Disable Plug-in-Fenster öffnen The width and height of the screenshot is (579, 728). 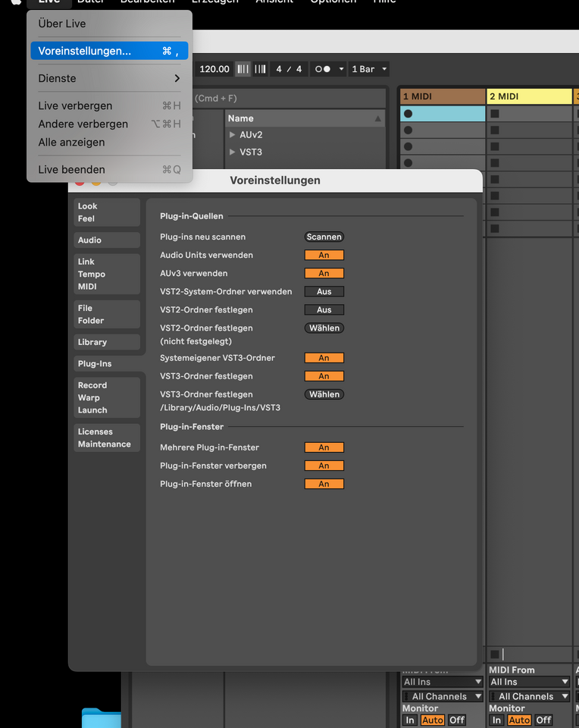point(324,484)
